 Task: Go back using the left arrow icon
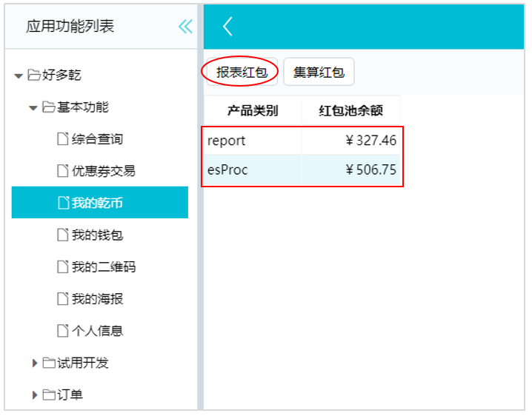pyautogui.click(x=227, y=27)
